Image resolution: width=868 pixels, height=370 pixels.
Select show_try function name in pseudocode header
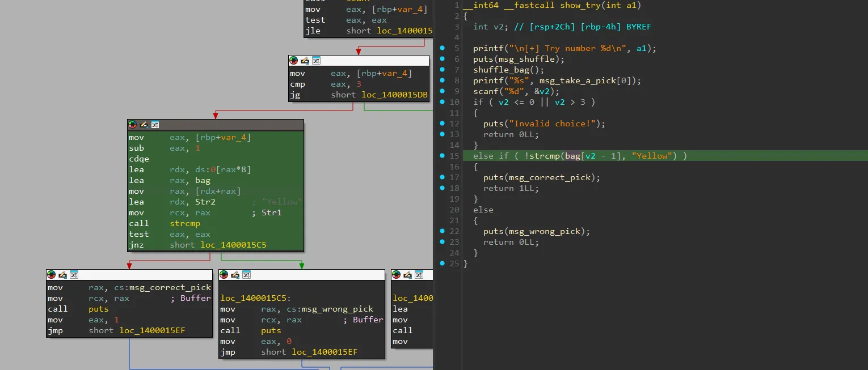pyautogui.click(x=580, y=6)
